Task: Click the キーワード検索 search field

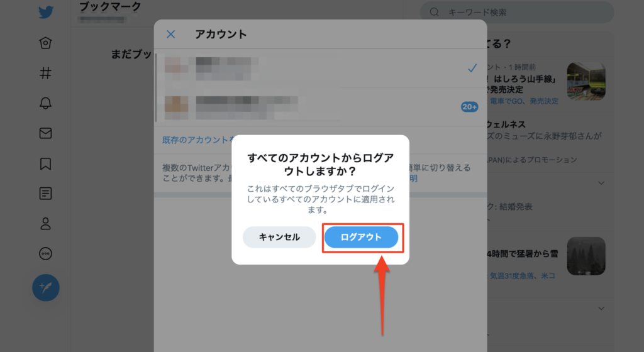Action: pos(517,13)
